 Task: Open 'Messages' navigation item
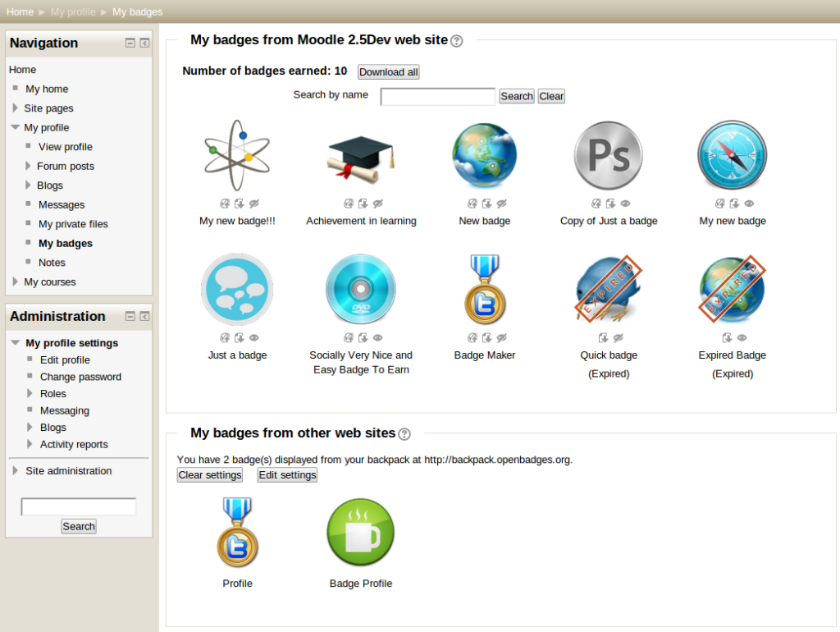(62, 204)
